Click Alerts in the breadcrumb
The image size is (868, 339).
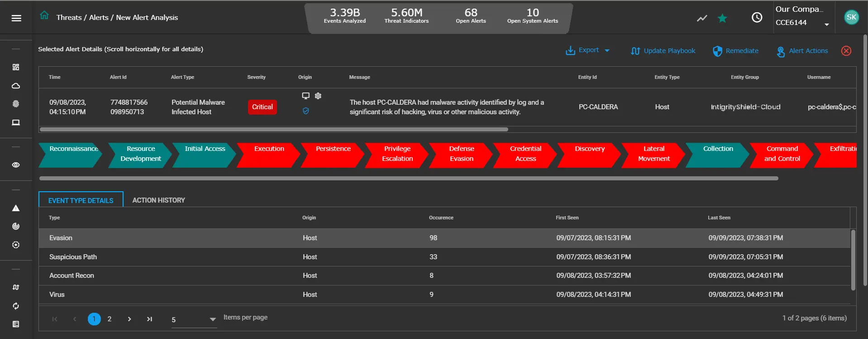(x=99, y=17)
